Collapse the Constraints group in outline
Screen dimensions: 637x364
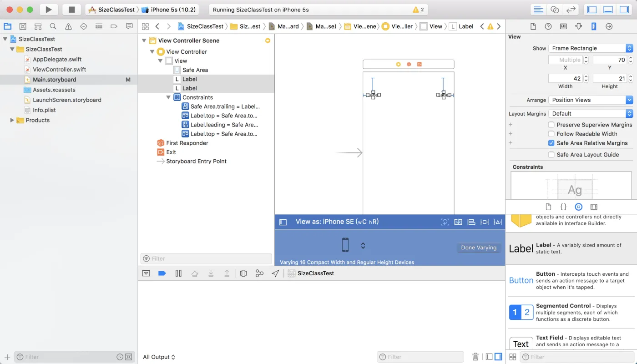pos(168,97)
